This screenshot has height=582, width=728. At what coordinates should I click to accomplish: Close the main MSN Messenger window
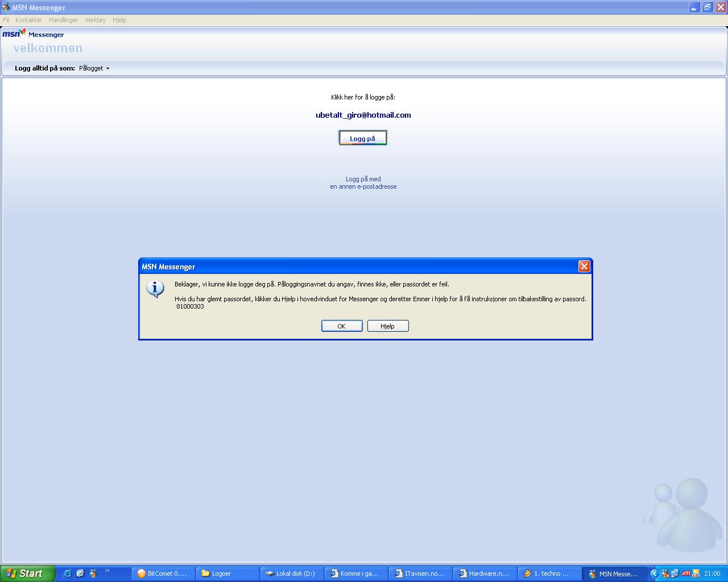720,7
